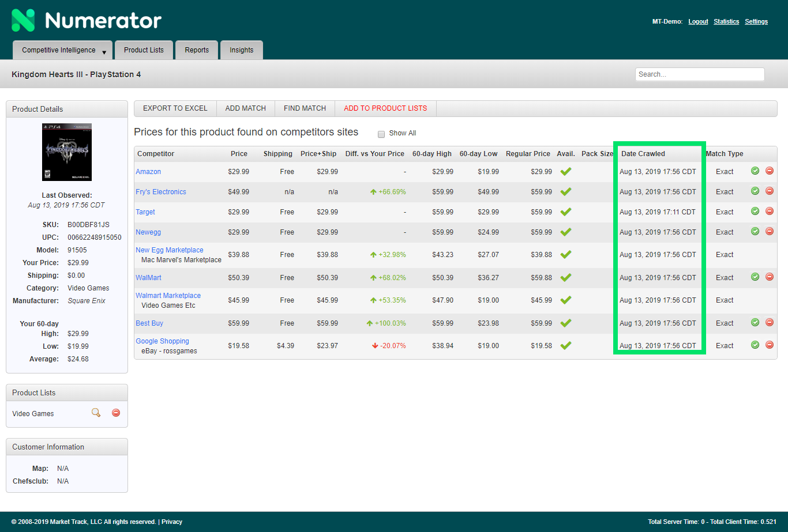Open the Competitive Intelligence dropdown
The image size is (788, 532).
pyautogui.click(x=62, y=50)
